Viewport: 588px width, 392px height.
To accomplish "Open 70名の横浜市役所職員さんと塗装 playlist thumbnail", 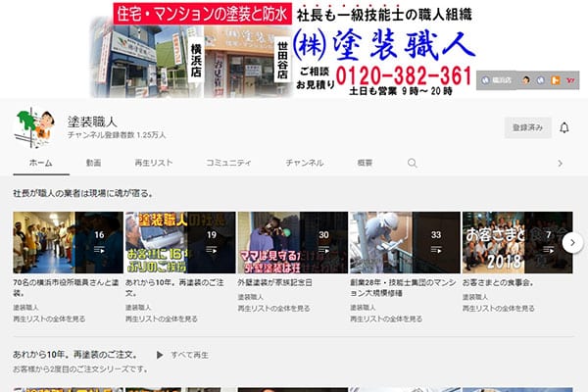I will point(68,242).
